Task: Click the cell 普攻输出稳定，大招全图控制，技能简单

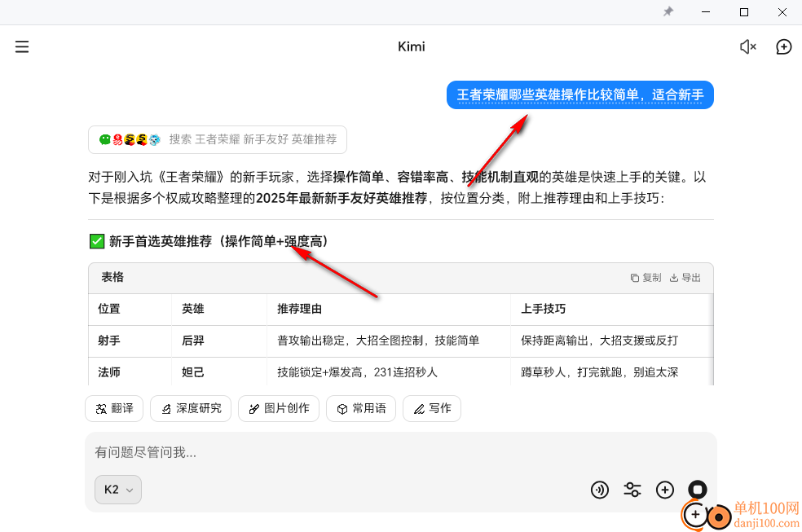Action: click(x=389, y=341)
